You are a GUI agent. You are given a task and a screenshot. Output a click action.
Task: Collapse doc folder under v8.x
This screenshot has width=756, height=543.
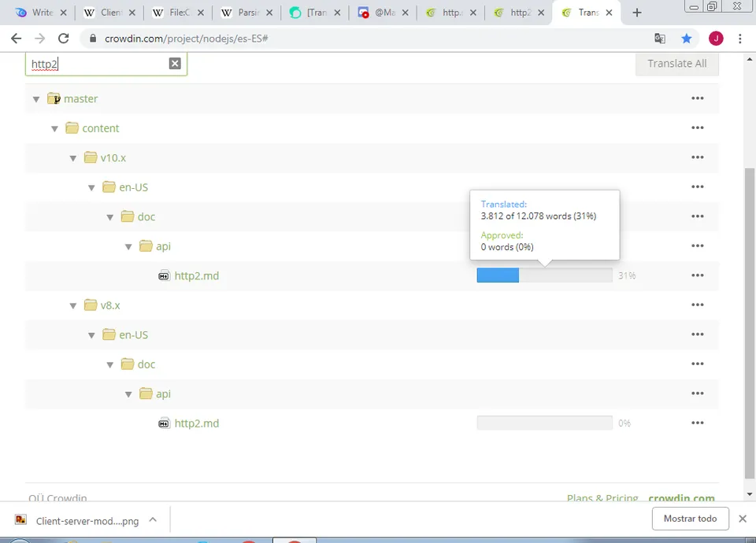click(x=110, y=364)
